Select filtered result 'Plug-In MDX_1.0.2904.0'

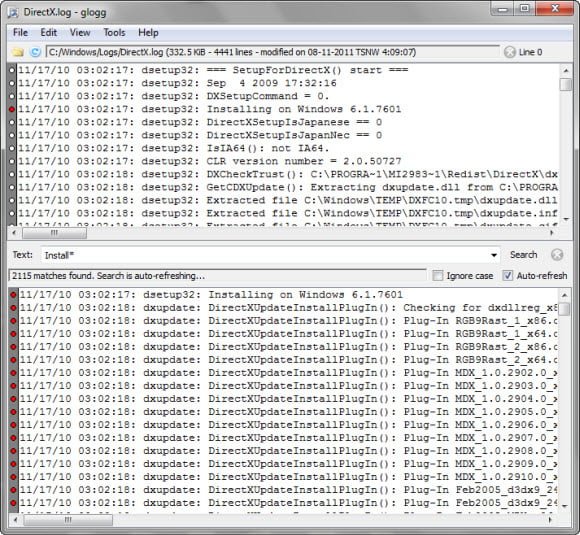288,399
